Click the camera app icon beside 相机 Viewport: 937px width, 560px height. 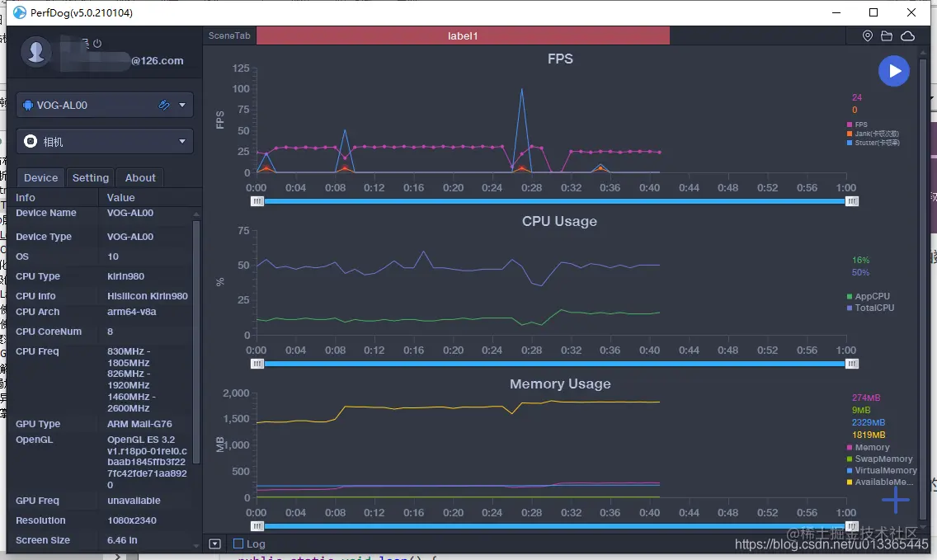(31, 141)
